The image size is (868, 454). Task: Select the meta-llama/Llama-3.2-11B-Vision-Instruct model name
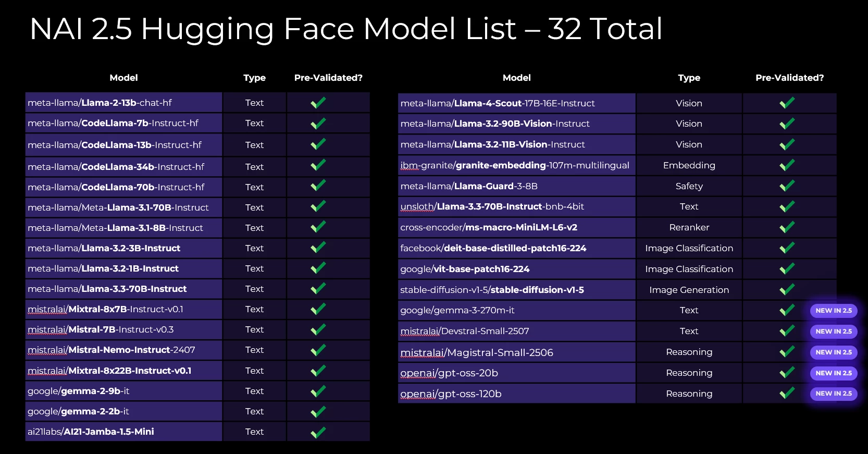pyautogui.click(x=492, y=144)
